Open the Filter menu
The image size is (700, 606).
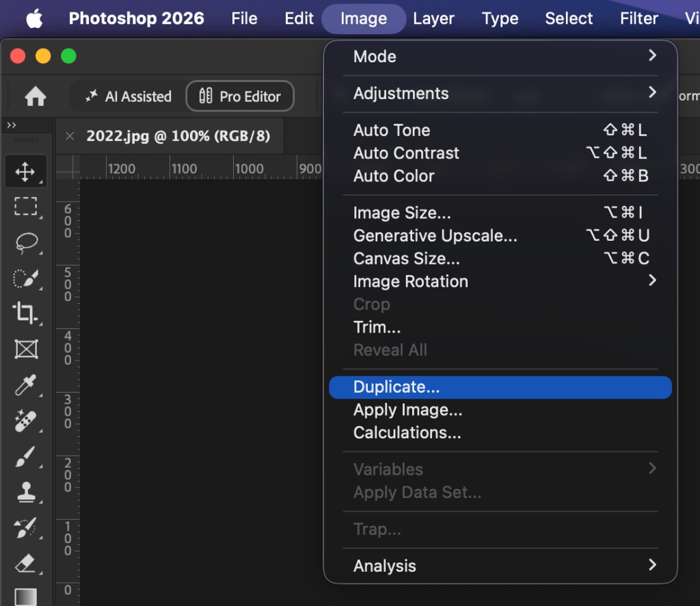point(639,18)
